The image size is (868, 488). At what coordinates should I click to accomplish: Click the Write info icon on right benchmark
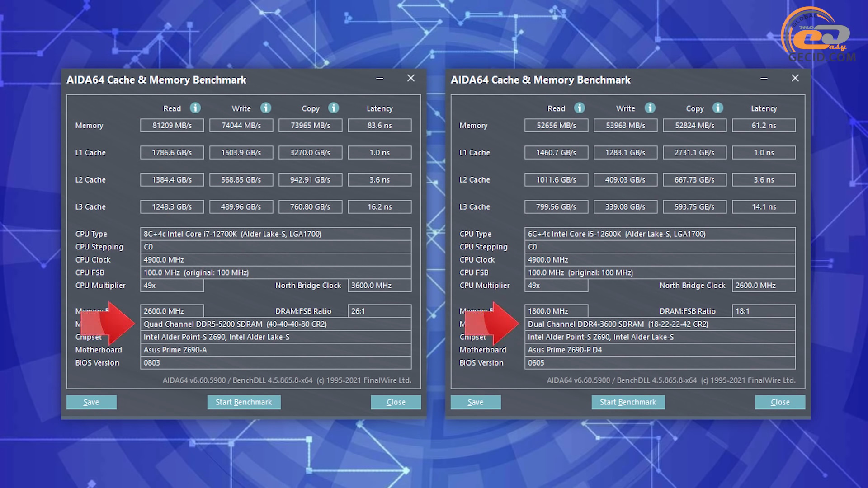pyautogui.click(x=649, y=108)
